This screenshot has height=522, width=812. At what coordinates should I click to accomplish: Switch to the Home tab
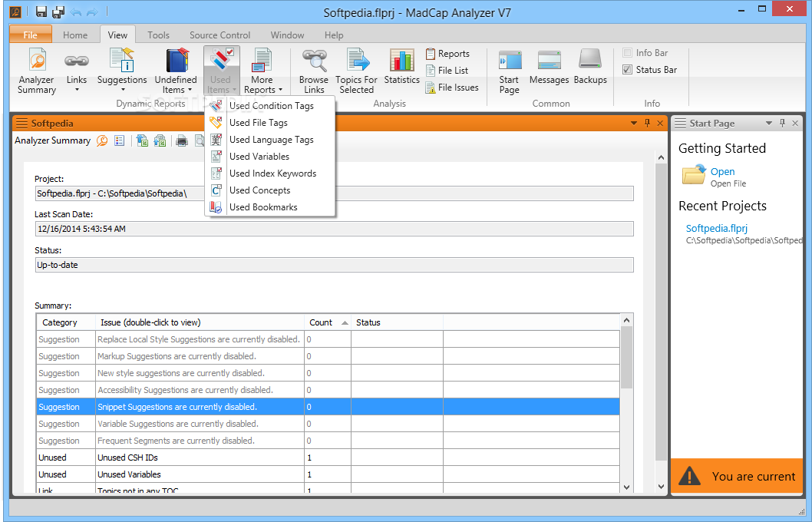[x=75, y=35]
